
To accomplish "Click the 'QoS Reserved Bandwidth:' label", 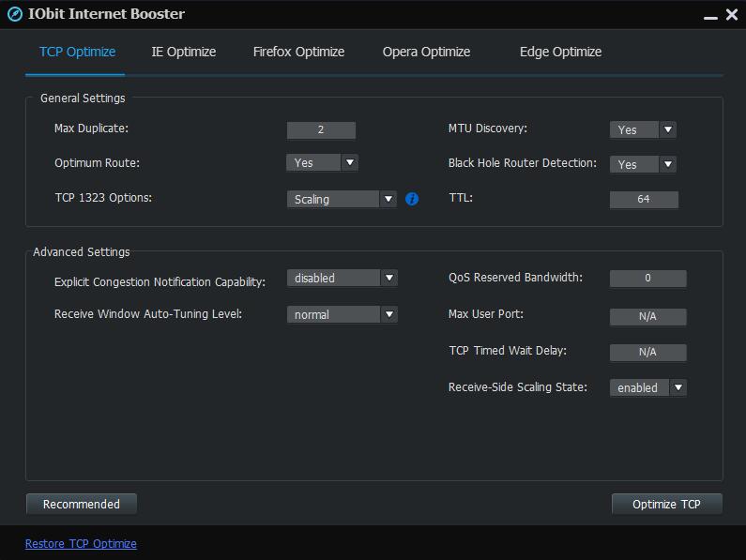I will pyautogui.click(x=515, y=278).
